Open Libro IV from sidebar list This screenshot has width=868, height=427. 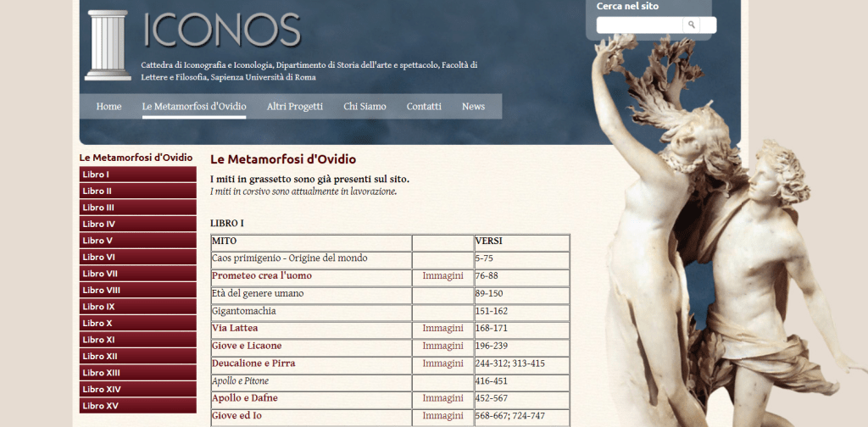[137, 225]
